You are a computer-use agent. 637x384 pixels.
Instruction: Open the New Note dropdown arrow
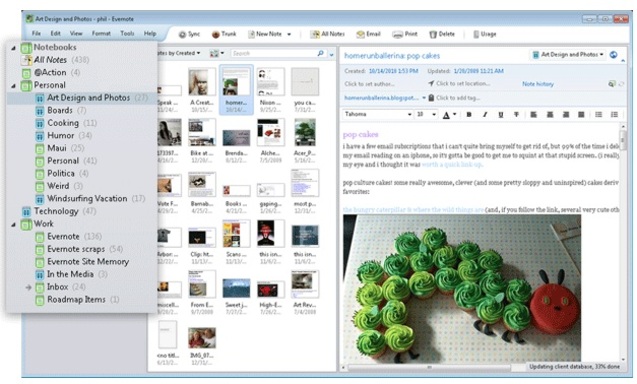[x=289, y=35]
